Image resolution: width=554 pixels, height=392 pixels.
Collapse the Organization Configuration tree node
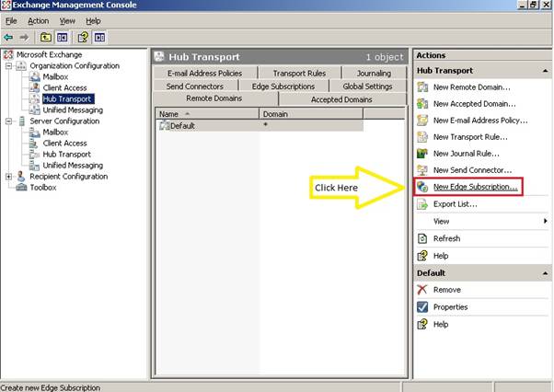pos(9,65)
